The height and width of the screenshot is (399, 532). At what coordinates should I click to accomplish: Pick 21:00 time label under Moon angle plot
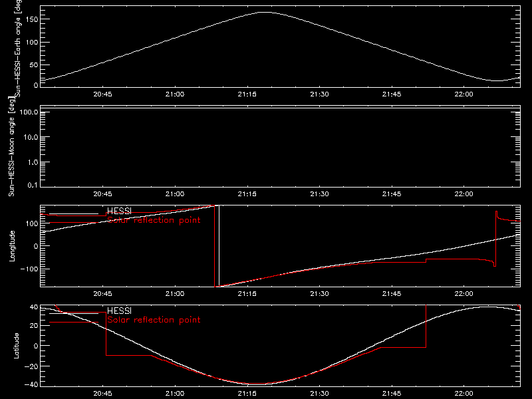pos(175,194)
